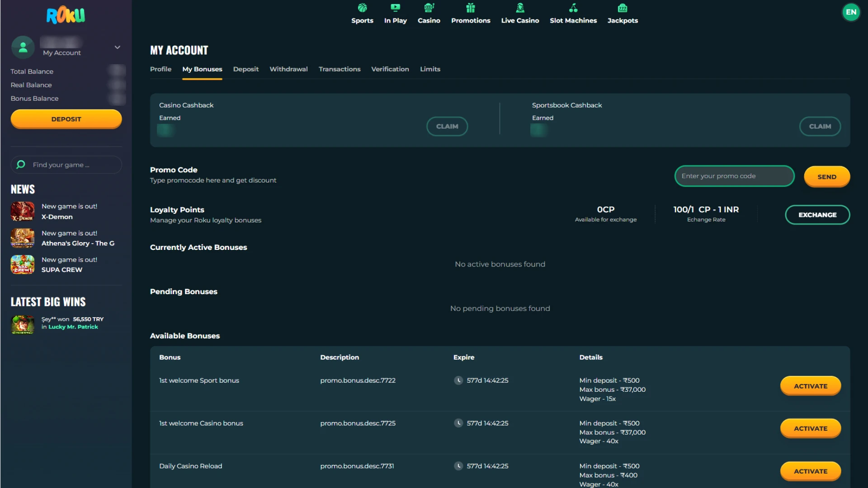Click the EXCHANGE loyalty points button
Screen dimensions: 868x488
pos(817,215)
